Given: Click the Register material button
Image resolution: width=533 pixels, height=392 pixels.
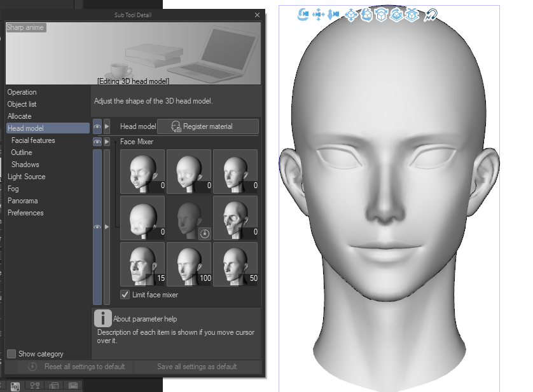Looking at the screenshot, I should click(x=208, y=126).
